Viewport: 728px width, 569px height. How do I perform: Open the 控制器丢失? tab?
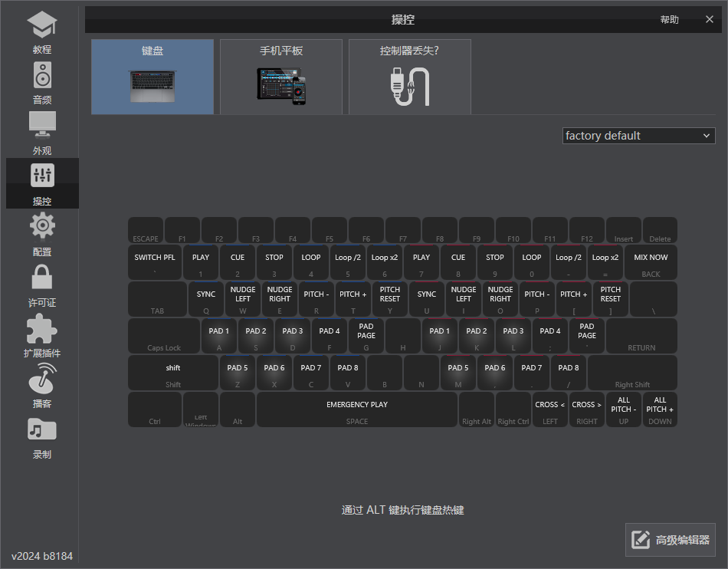click(409, 77)
